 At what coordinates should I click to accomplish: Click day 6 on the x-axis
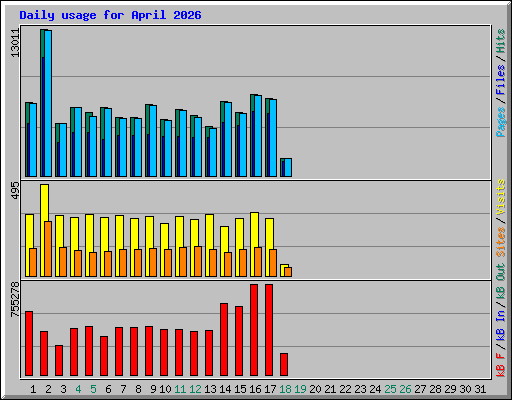click(108, 389)
